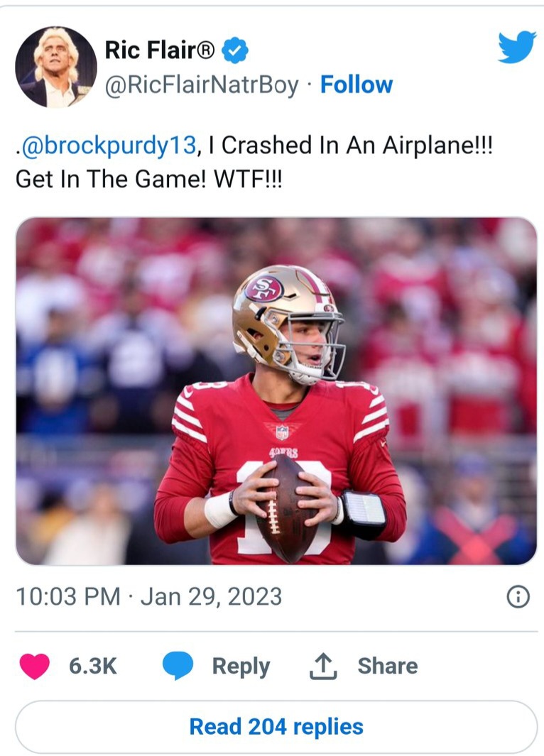
Task: Open the 49ers quarterback photo
Action: [x=276, y=391]
